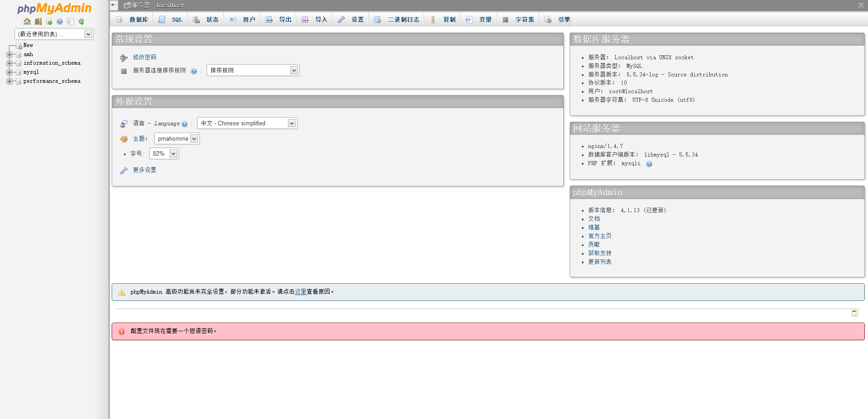
Task: Expand the performance_schema database node
Action: 9,81
